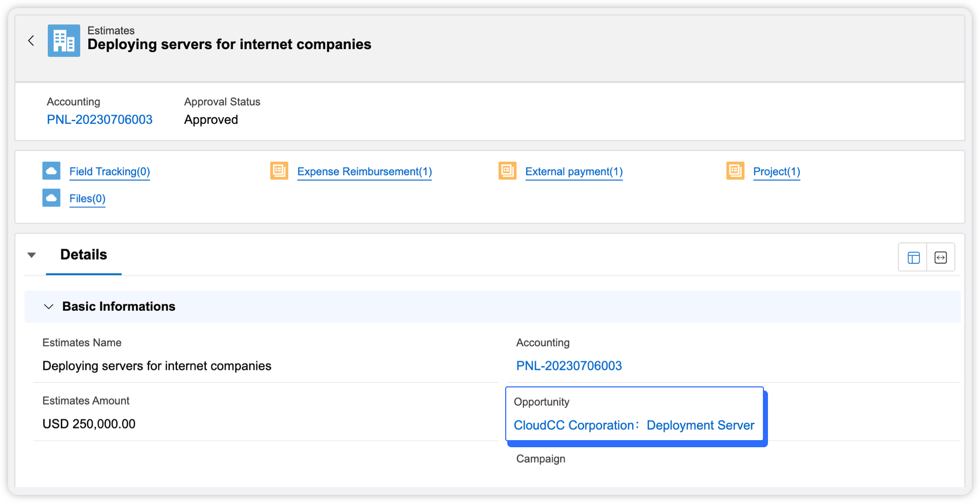The width and height of the screenshot is (980, 503).
Task: Click the Estimates Amount USD 250,000.00 field
Action: pyautogui.click(x=89, y=424)
